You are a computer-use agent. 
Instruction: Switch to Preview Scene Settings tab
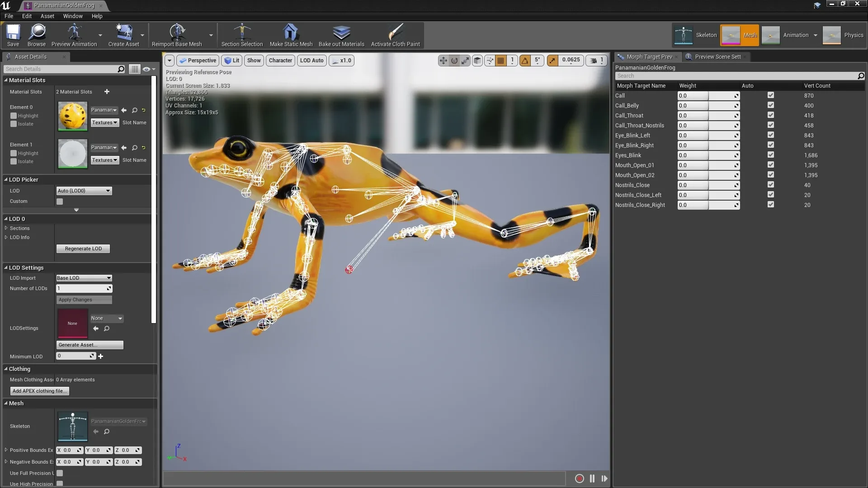coord(717,57)
